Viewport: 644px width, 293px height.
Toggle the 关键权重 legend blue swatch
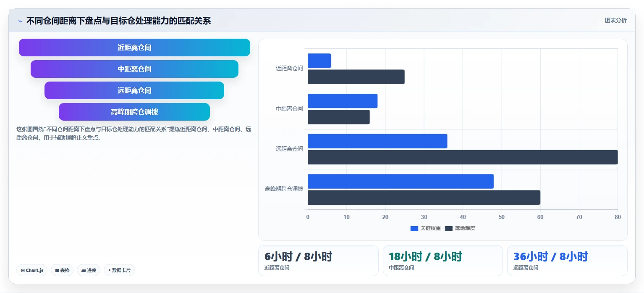[414, 228]
